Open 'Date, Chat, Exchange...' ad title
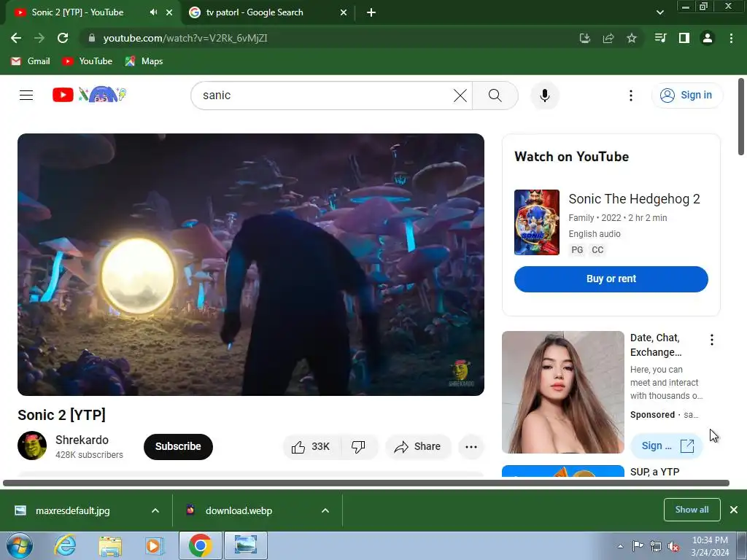This screenshot has width=747, height=560. tap(656, 345)
